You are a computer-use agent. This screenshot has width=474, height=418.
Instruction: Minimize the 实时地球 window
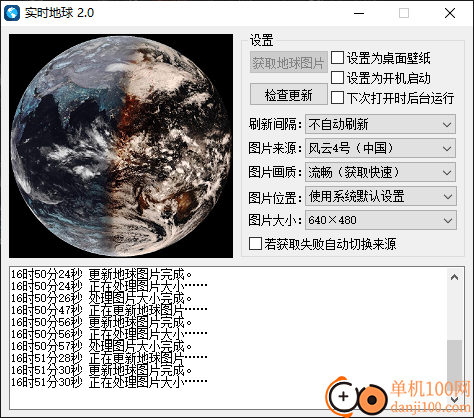(359, 13)
